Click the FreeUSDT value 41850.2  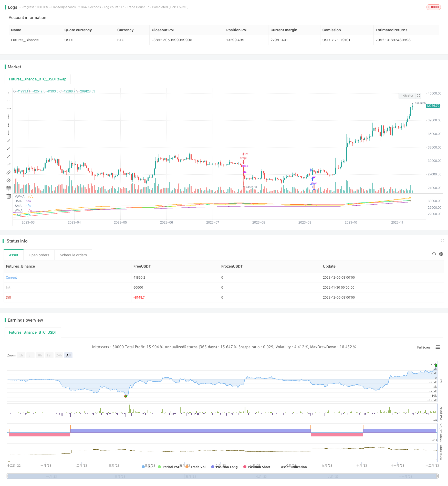tap(139, 278)
